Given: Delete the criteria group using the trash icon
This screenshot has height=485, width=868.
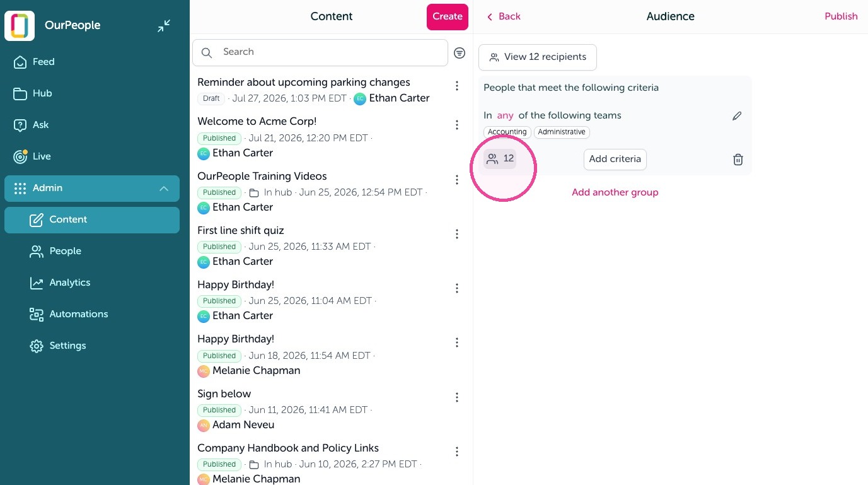Looking at the screenshot, I should click(738, 160).
